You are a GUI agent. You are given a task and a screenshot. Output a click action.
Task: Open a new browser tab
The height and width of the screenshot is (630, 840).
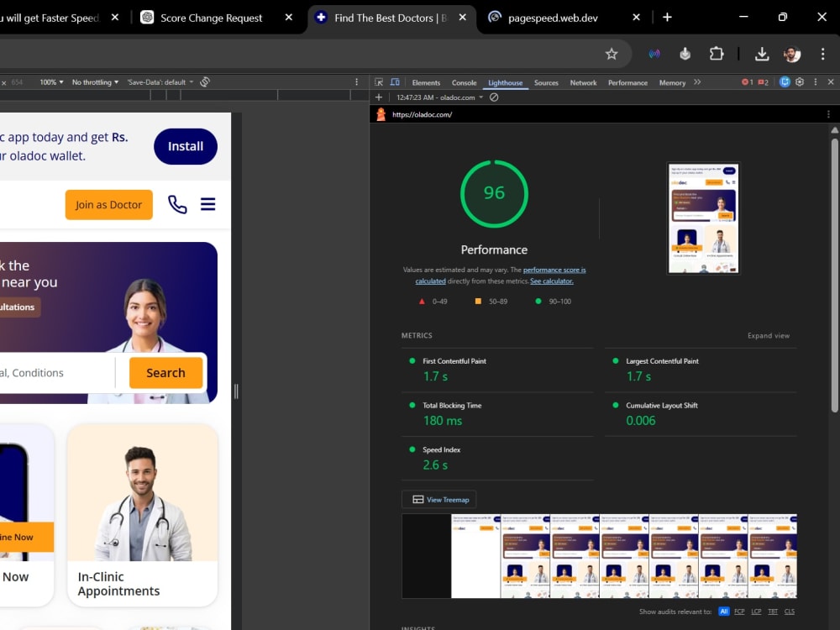(x=667, y=17)
